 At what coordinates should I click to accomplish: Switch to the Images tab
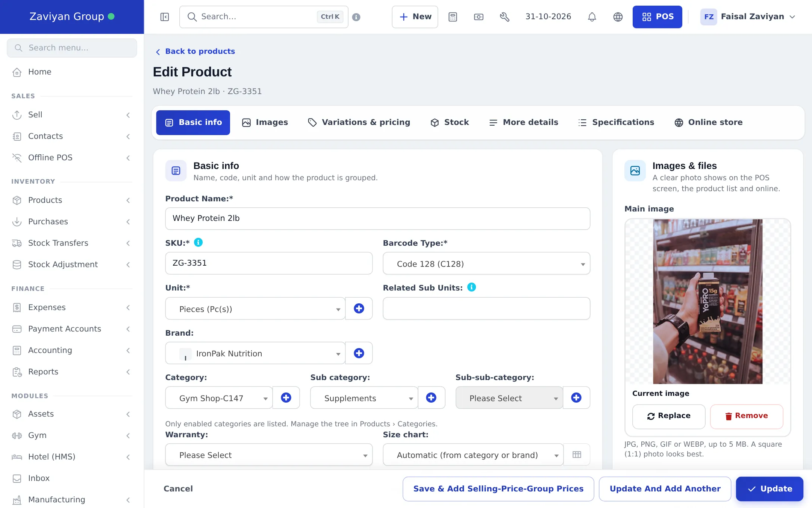pyautogui.click(x=265, y=123)
